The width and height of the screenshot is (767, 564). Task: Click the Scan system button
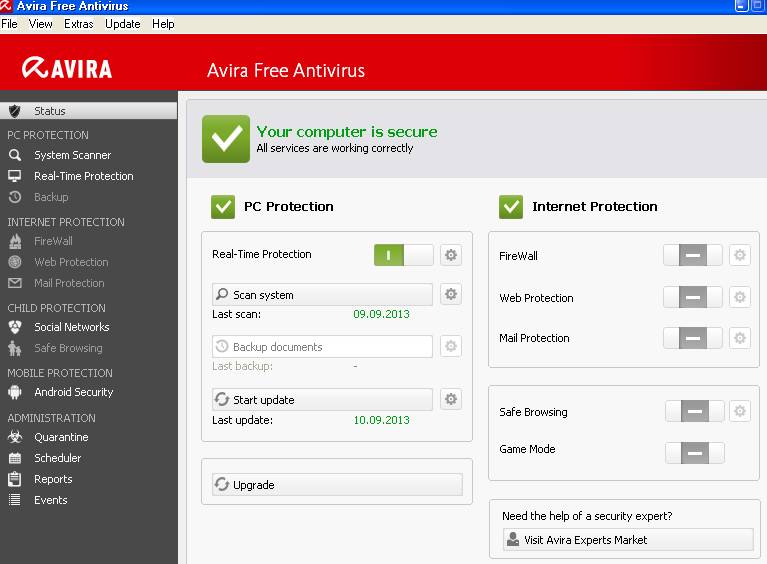[322, 294]
